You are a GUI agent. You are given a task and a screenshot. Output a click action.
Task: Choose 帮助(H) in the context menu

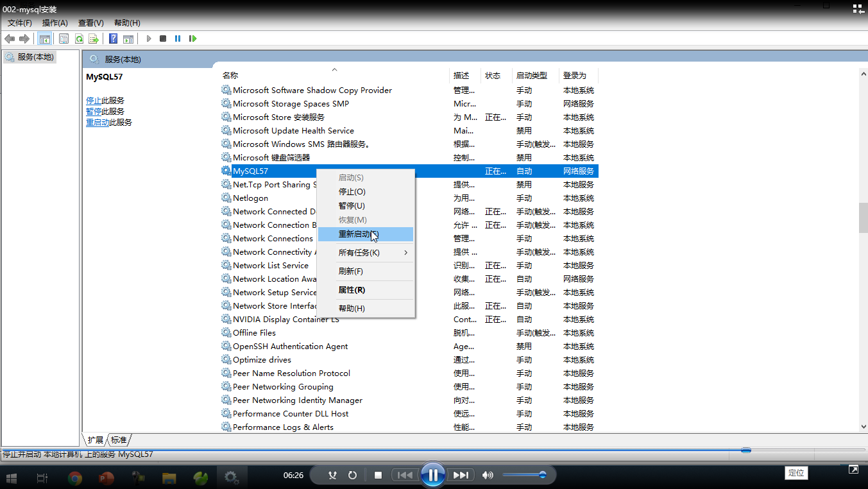tap(366, 309)
